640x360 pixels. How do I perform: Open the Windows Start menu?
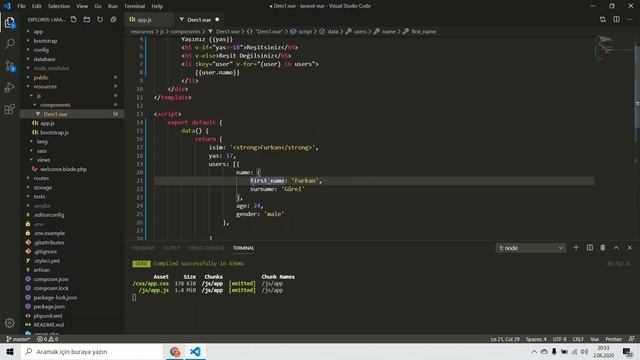pyautogui.click(x=10, y=351)
